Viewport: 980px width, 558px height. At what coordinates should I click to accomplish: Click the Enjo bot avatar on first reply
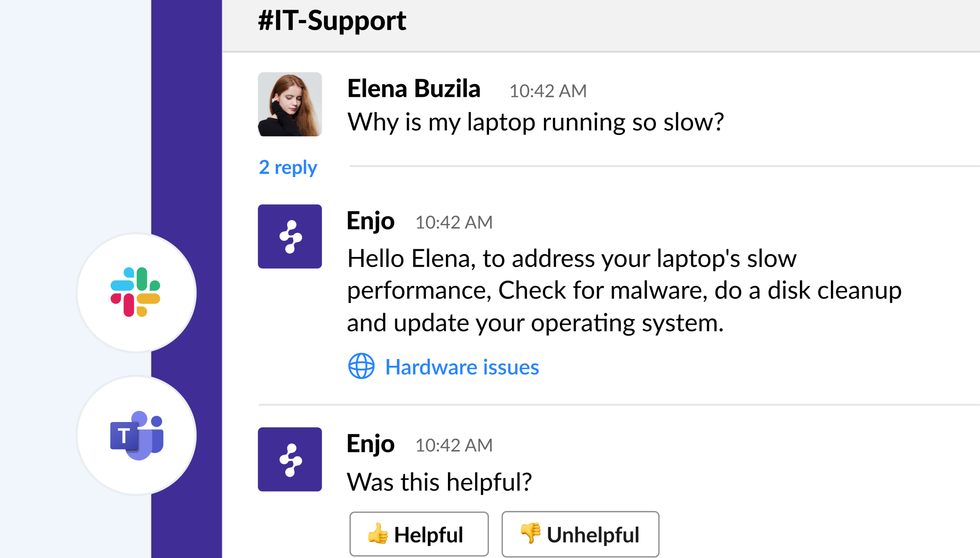290,236
